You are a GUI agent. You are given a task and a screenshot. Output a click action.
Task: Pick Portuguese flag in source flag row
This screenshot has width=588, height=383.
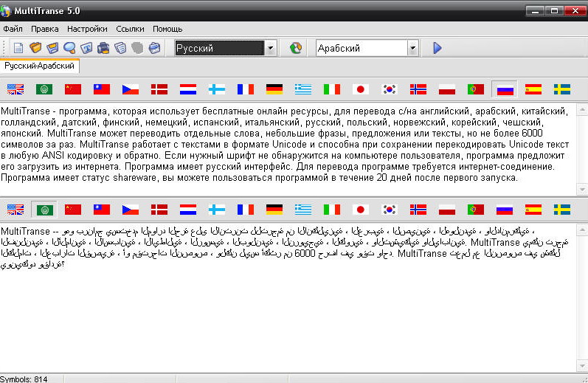[x=476, y=89]
